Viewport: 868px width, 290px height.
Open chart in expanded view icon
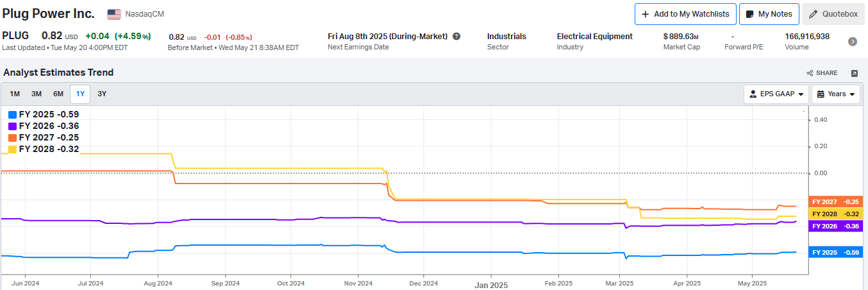click(x=854, y=73)
